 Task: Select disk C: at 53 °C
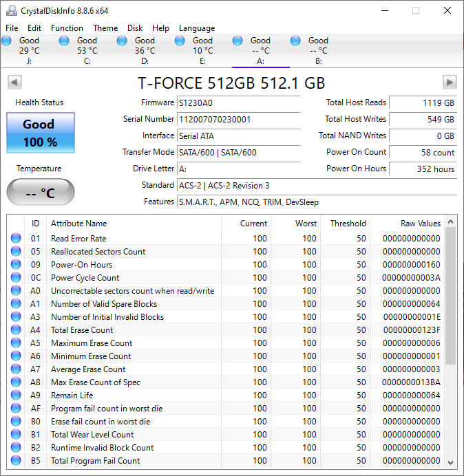pos(87,50)
